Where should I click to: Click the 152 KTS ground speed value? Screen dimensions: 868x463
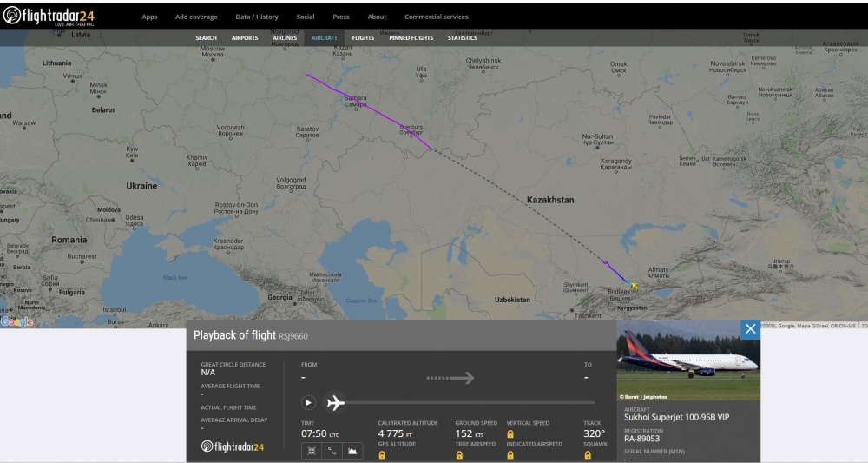[x=469, y=433]
